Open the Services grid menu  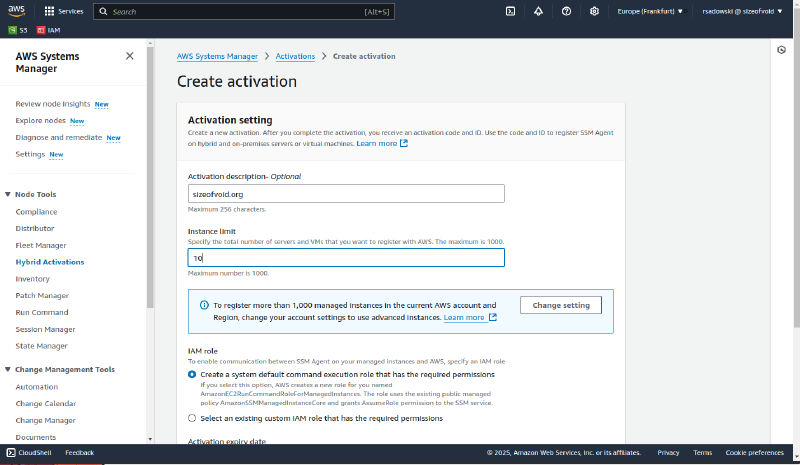click(x=64, y=11)
